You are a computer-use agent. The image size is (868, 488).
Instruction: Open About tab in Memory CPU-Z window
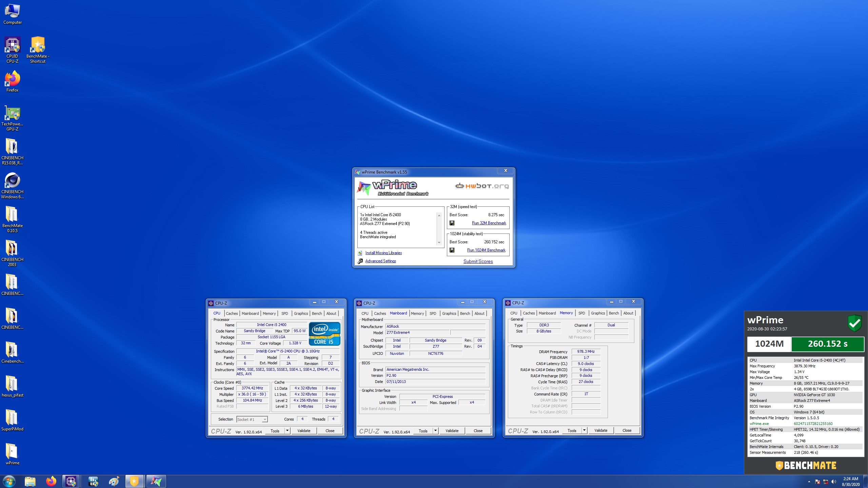pos(628,313)
